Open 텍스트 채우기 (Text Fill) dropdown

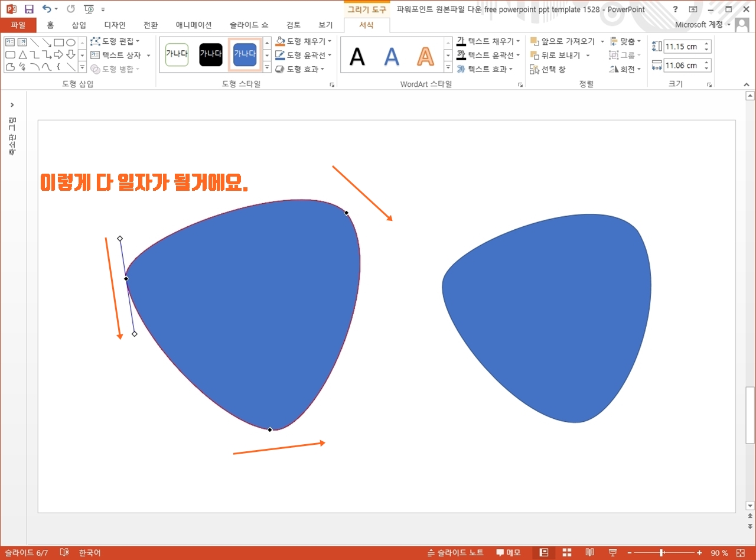[x=488, y=41]
